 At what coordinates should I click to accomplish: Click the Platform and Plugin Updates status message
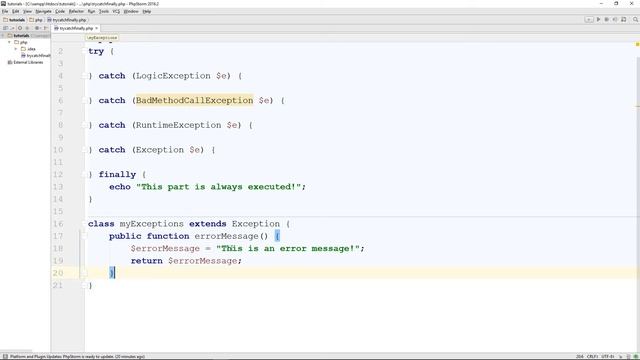point(77,356)
